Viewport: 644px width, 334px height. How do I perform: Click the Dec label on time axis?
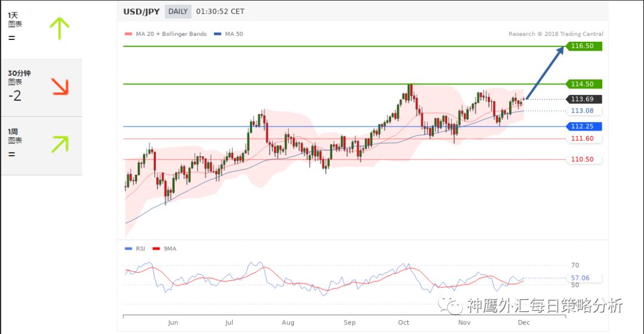tap(524, 323)
